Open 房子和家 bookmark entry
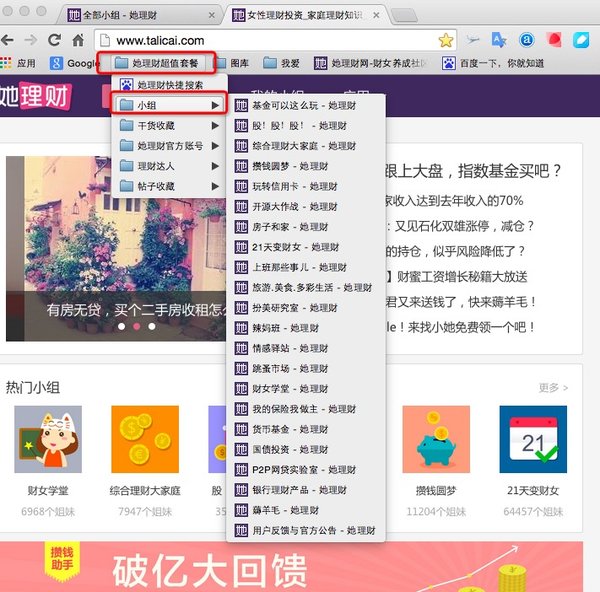This screenshot has height=592, width=600. 305,227
